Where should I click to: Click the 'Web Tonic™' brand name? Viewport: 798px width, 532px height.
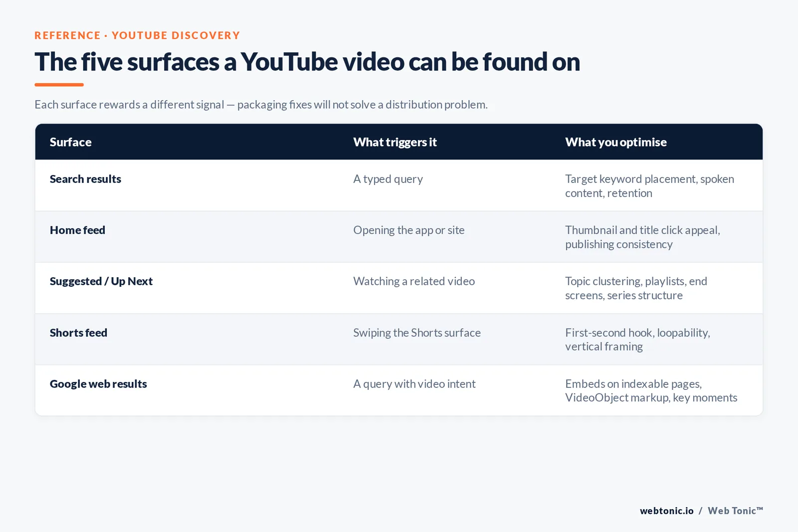pos(735,511)
